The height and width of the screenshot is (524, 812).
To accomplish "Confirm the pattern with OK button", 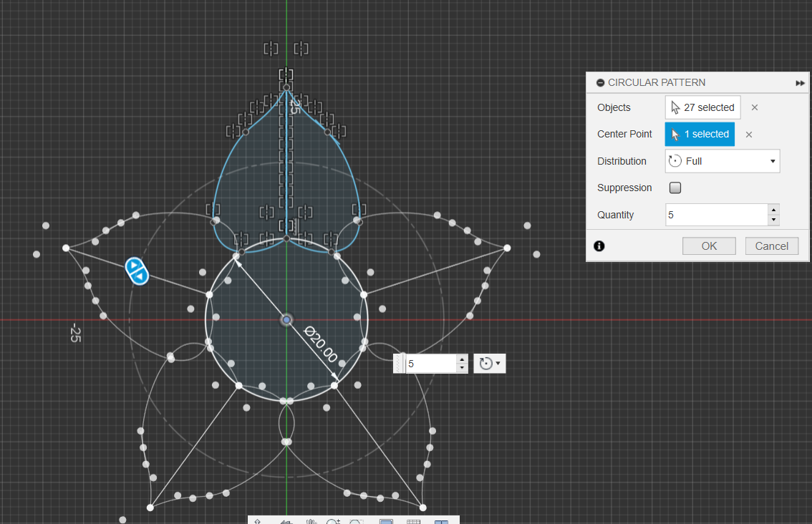I will [708, 246].
